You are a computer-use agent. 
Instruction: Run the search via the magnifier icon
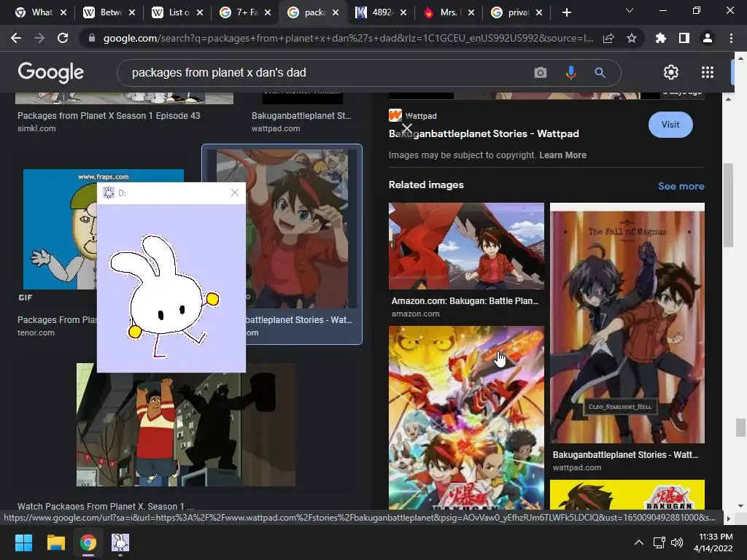pos(600,72)
